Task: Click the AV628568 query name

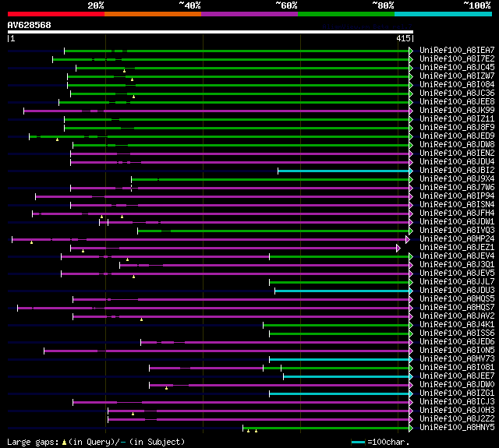Action: [x=30, y=25]
